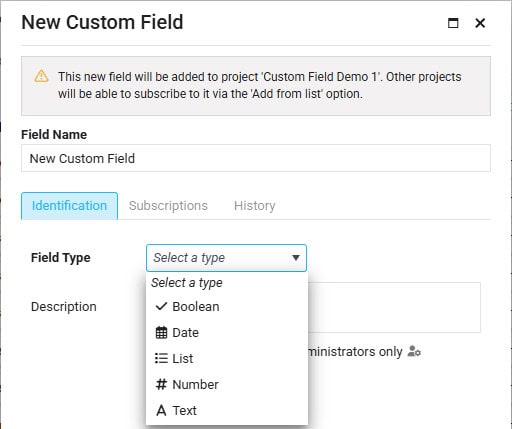Click the Field Type combo box
This screenshot has width=512, height=429.
pos(226,258)
